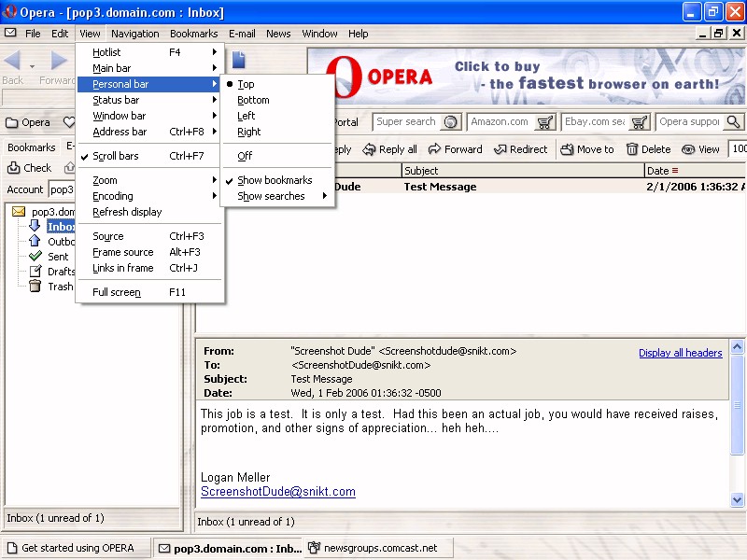Select Right personal bar position
Image resolution: width=747 pixels, height=560 pixels.
276,132
